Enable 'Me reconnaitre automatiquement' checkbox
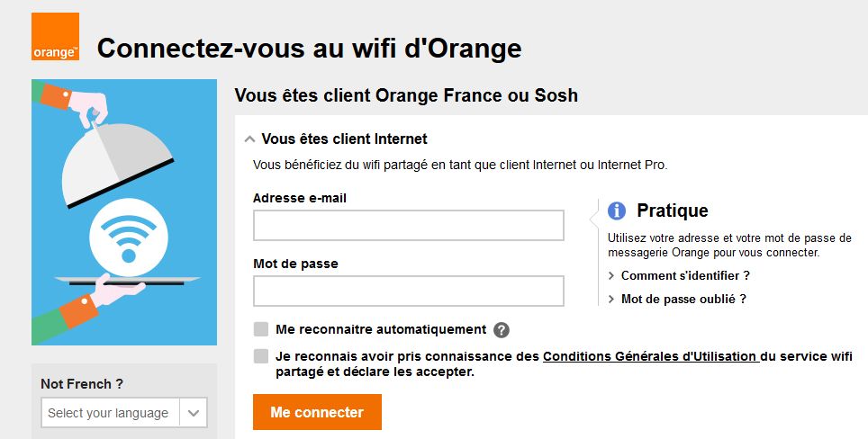868x439 pixels. (x=261, y=330)
